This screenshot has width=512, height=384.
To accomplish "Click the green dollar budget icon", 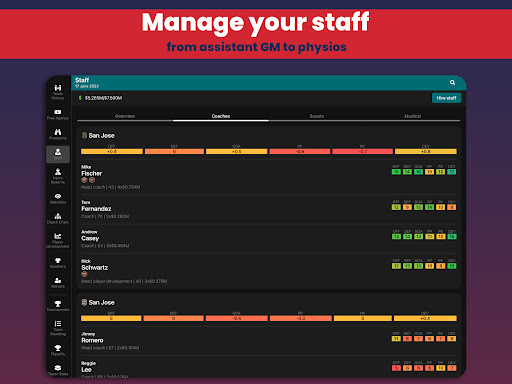I will (x=80, y=98).
